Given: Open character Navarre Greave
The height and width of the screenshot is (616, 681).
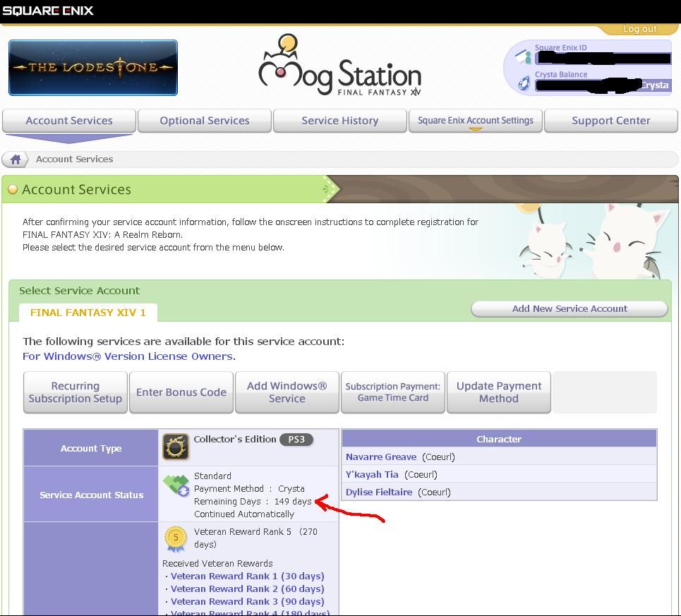Looking at the screenshot, I should [x=381, y=457].
